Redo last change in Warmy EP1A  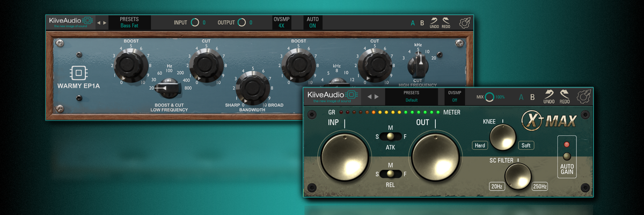tap(446, 23)
